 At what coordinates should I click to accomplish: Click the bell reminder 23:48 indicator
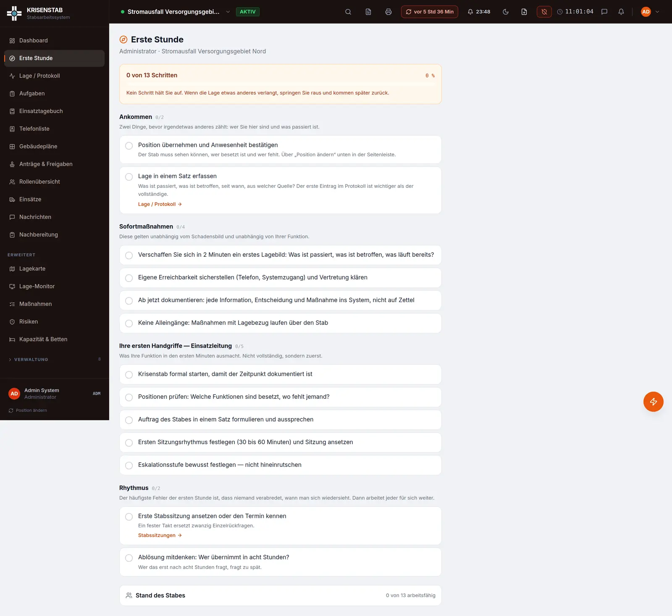click(479, 12)
